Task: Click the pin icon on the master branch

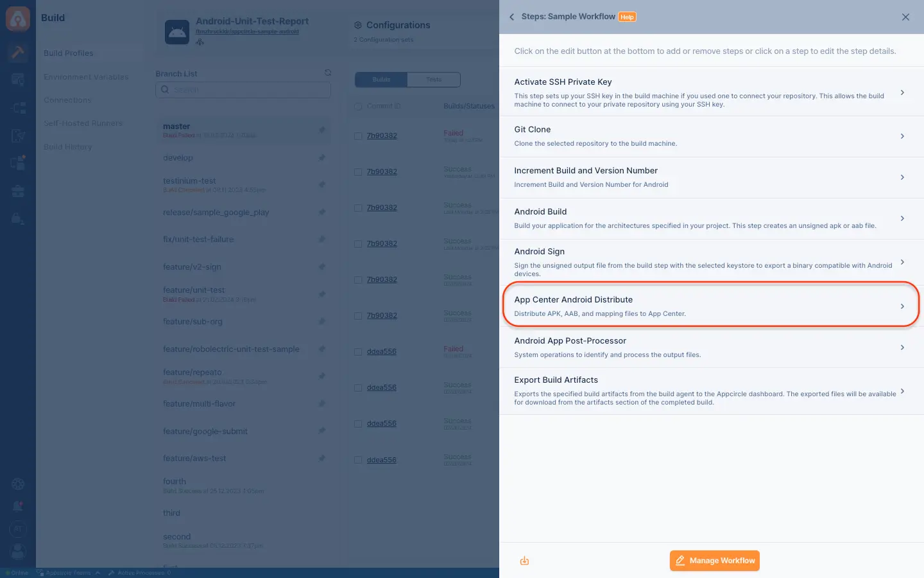Action: click(322, 130)
